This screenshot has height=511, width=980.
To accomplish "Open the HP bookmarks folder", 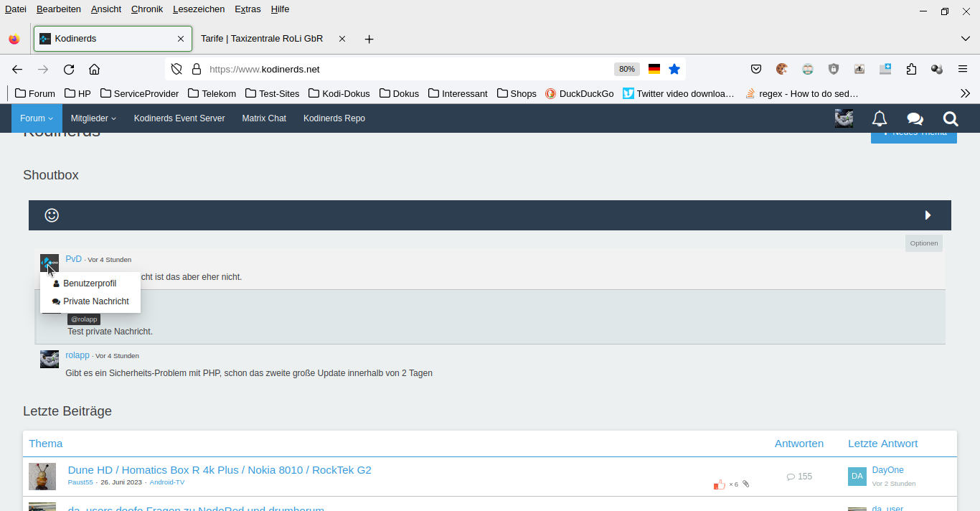I will [x=77, y=93].
